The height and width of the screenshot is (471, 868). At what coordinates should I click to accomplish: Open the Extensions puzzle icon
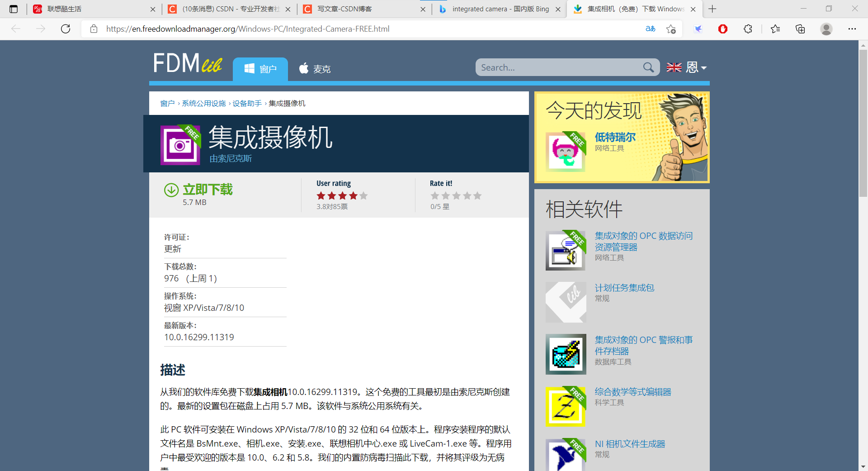coord(748,29)
